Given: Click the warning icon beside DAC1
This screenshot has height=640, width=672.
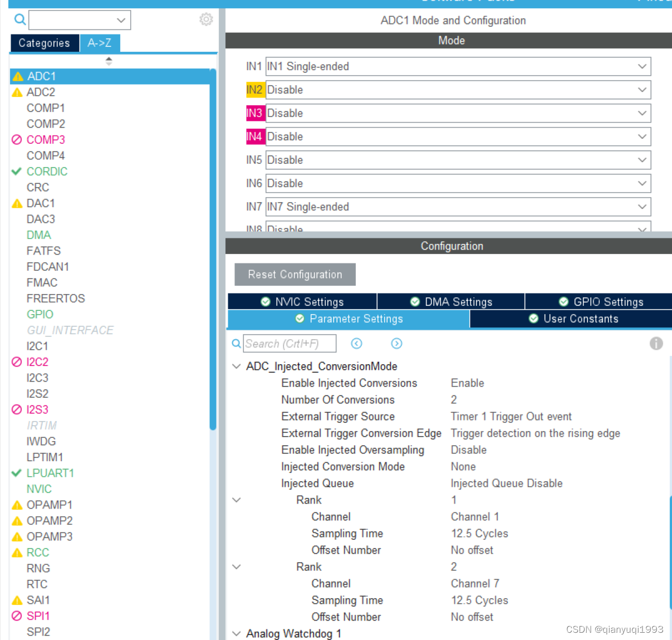Looking at the screenshot, I should coord(16,203).
